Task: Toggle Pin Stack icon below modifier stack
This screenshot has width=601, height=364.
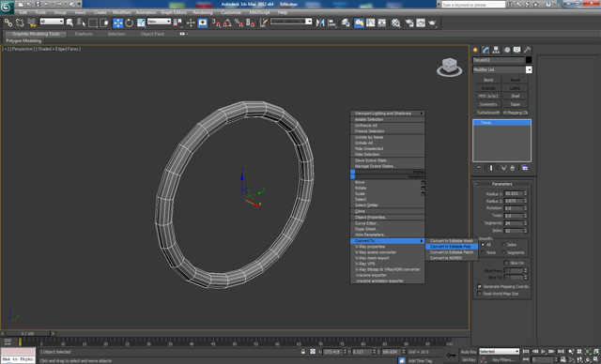Action: click(x=479, y=168)
